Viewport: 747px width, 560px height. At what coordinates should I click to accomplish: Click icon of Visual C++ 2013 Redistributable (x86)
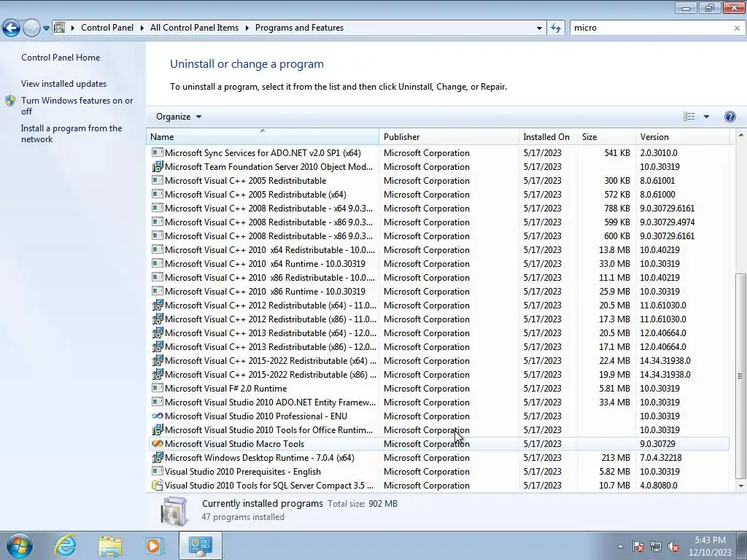click(158, 346)
